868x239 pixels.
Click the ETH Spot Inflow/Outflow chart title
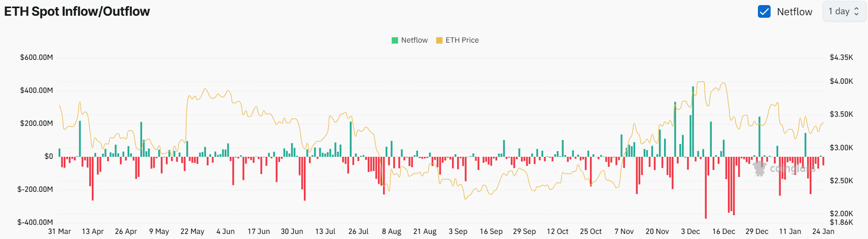(x=77, y=12)
